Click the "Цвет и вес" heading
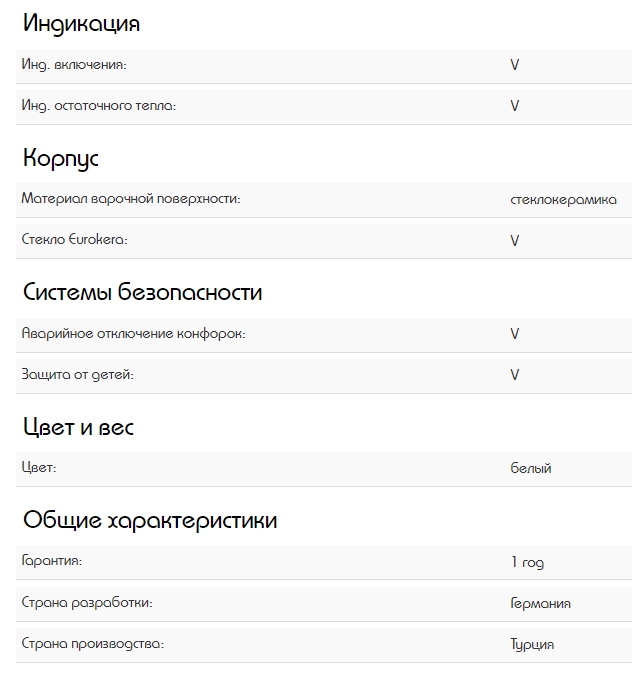The height and width of the screenshot is (681, 632). (x=78, y=427)
